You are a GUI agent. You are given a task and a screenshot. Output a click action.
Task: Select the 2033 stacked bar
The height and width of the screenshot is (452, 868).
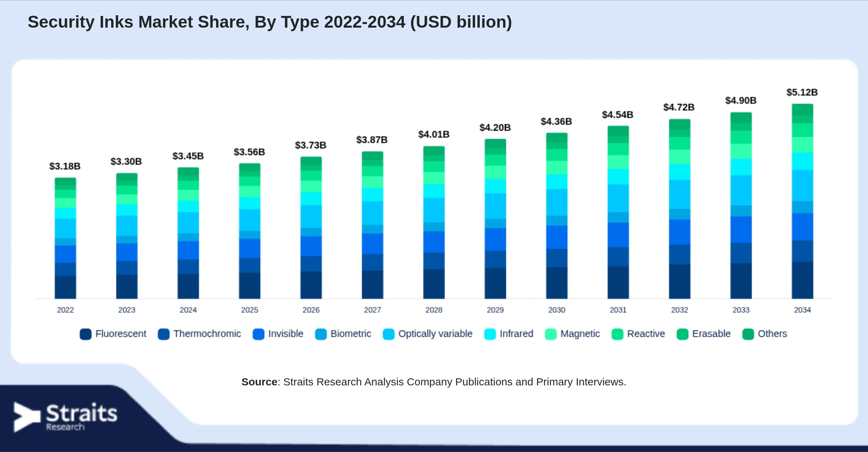(x=741, y=205)
